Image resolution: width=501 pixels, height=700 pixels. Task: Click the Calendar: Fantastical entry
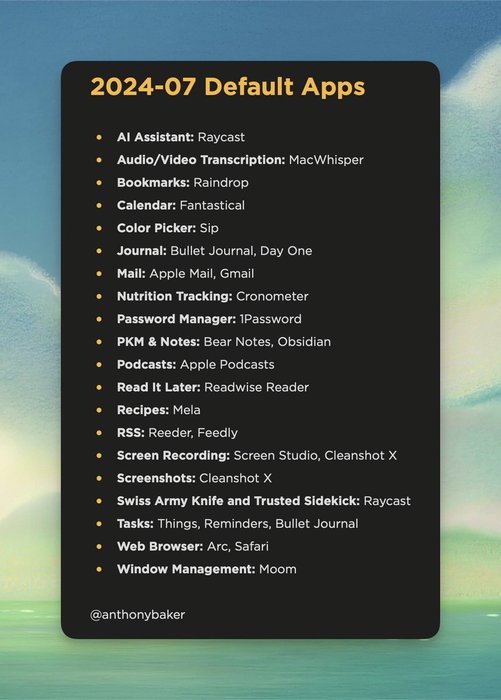tap(181, 205)
